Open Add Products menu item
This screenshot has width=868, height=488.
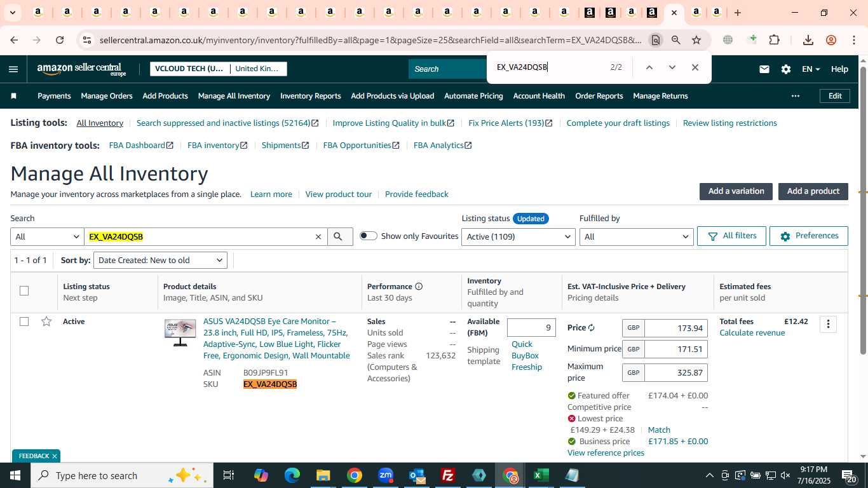coord(165,96)
